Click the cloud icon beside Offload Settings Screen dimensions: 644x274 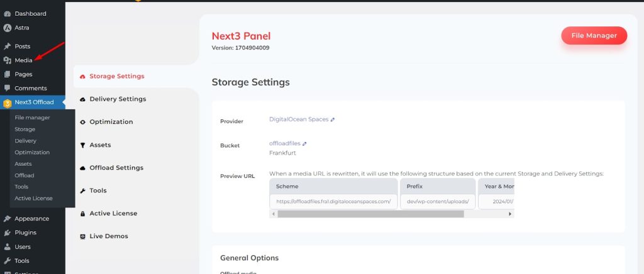tap(82, 168)
